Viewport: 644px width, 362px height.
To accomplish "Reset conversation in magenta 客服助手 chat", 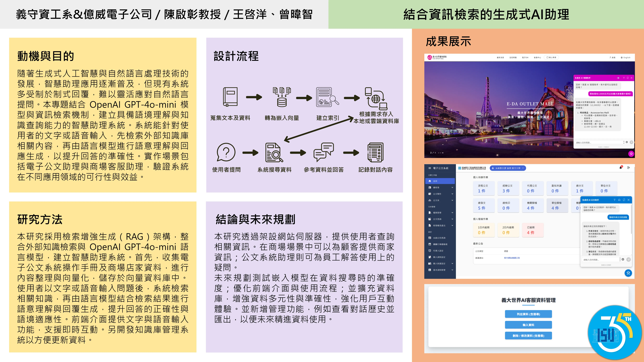I will tap(627, 78).
